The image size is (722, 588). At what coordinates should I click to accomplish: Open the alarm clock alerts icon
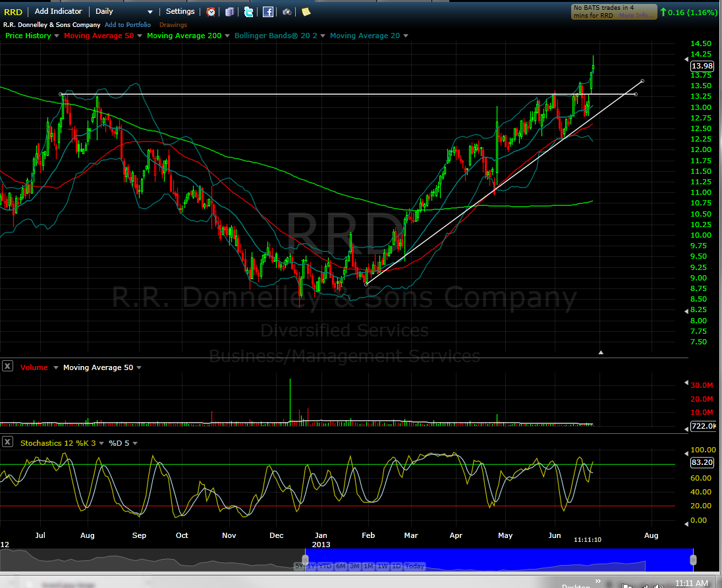[211, 12]
